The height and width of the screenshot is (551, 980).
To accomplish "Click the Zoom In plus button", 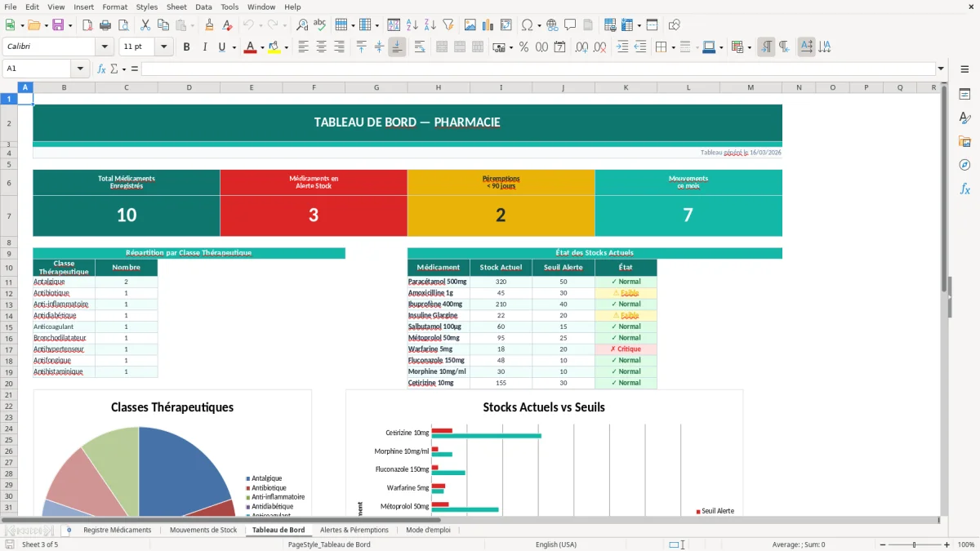I will [947, 544].
